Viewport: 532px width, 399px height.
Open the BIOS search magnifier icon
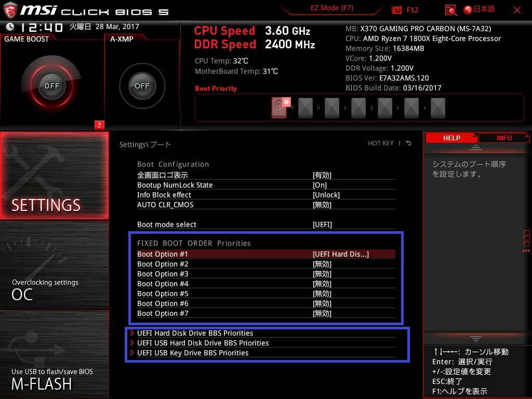pyautogui.click(x=450, y=10)
